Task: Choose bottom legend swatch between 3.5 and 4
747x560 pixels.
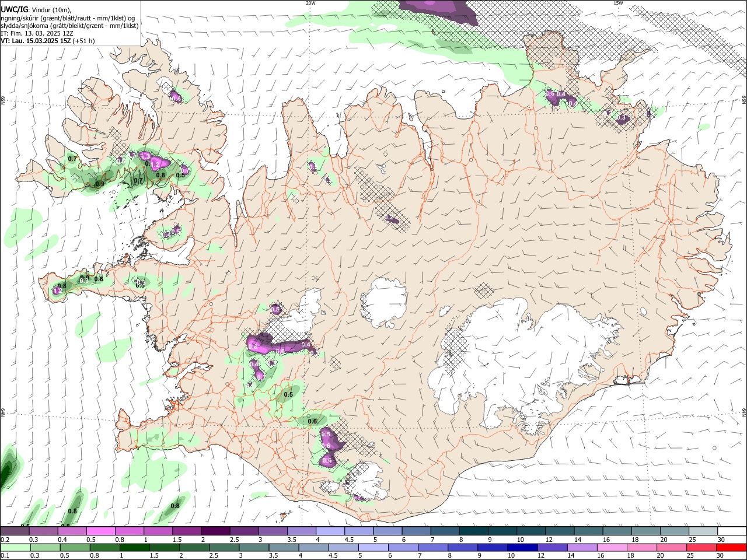Action: [x=284, y=547]
